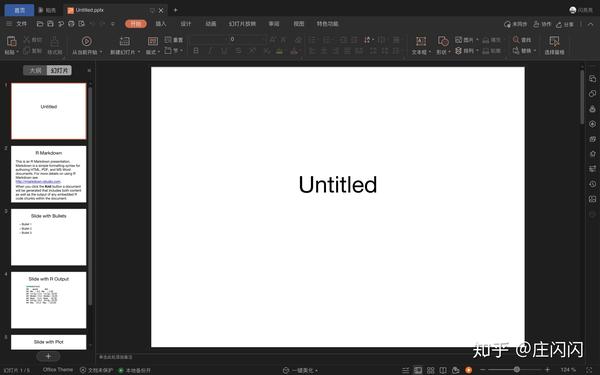Click the Collaborate (协作) icon
Screen dimensions: 600x375
(x=536, y=24)
